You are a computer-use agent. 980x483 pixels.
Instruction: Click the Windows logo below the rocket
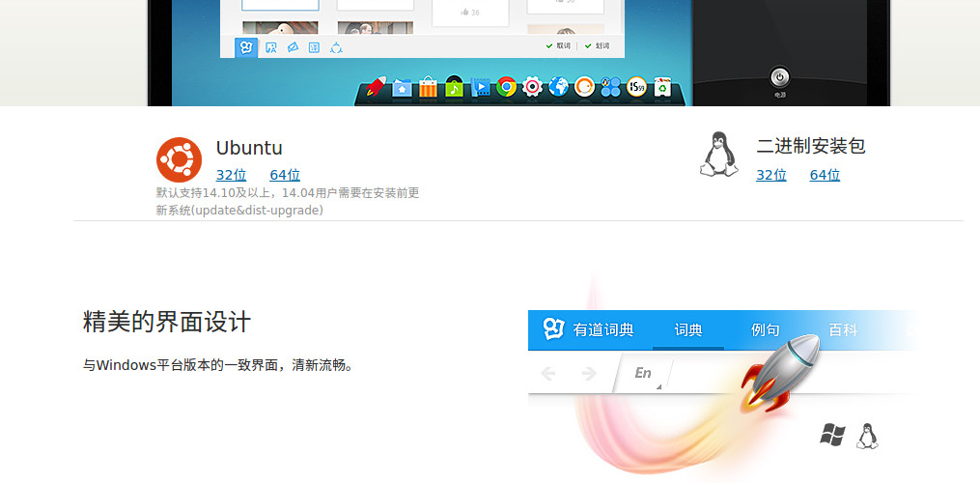[x=831, y=435]
